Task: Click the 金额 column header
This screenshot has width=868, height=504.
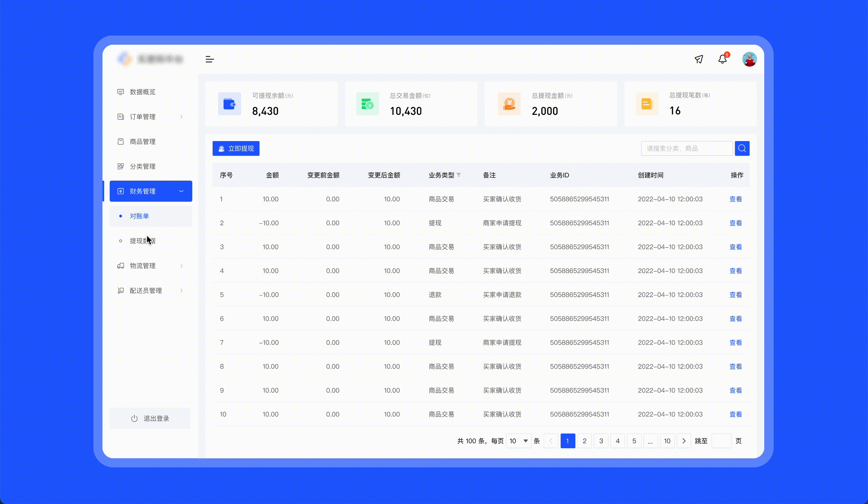Action: pyautogui.click(x=272, y=175)
